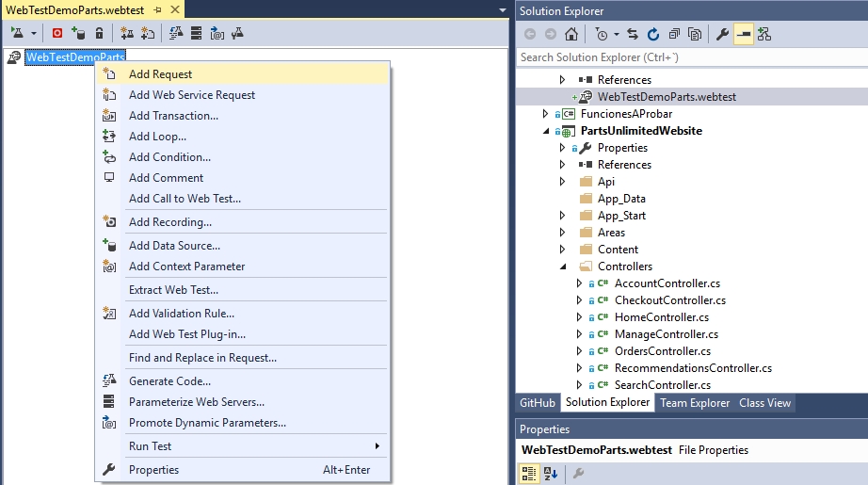
Task: Focus the Search Solution Explorer field
Action: [692, 57]
